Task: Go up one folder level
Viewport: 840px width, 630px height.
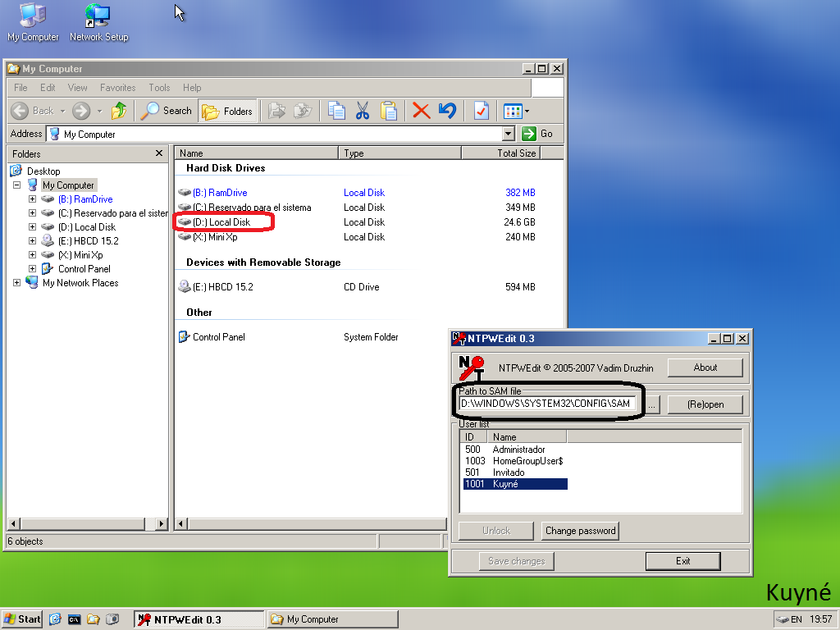Action: 119,111
